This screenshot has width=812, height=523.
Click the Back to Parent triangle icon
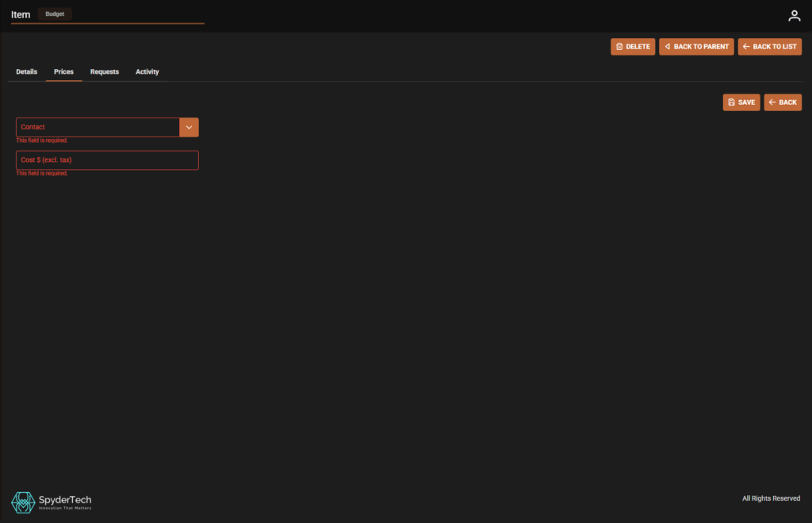(x=668, y=47)
